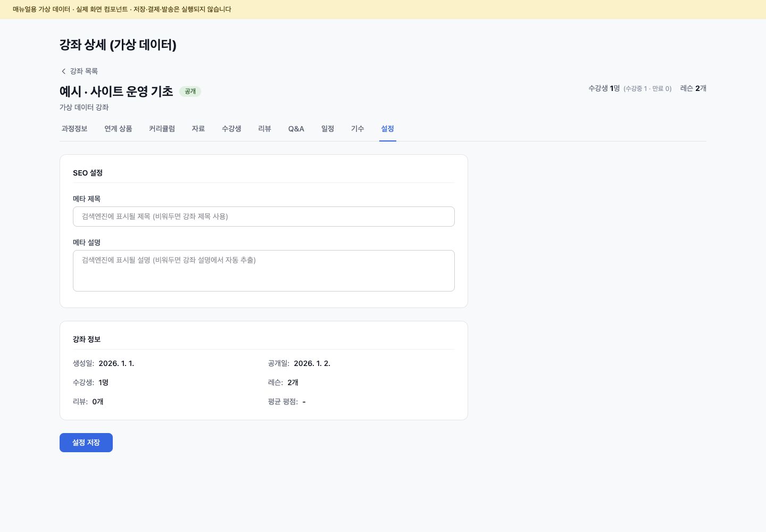The image size is (766, 532).
Task: Switch to the 리뷰 tab
Action: 265,129
